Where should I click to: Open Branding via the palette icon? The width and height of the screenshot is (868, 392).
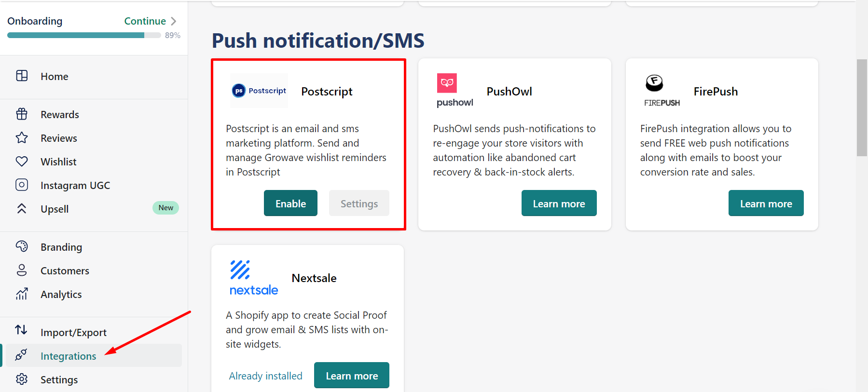pos(22,246)
